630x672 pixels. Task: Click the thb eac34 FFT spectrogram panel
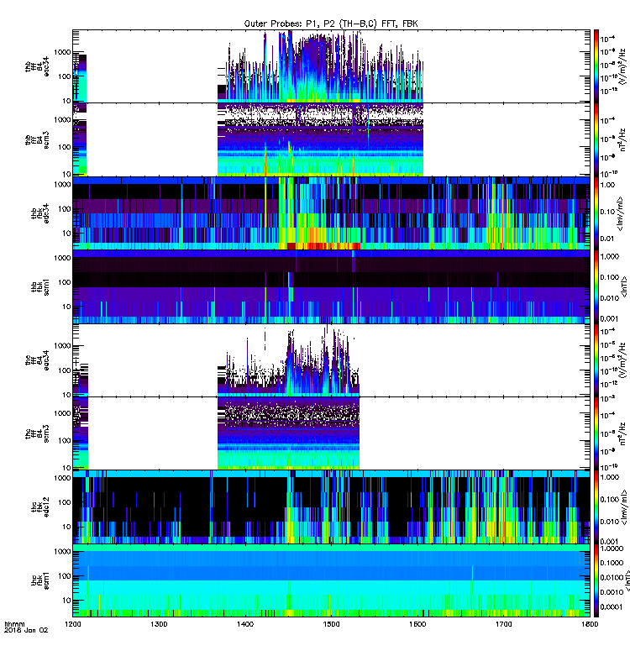click(x=331, y=66)
